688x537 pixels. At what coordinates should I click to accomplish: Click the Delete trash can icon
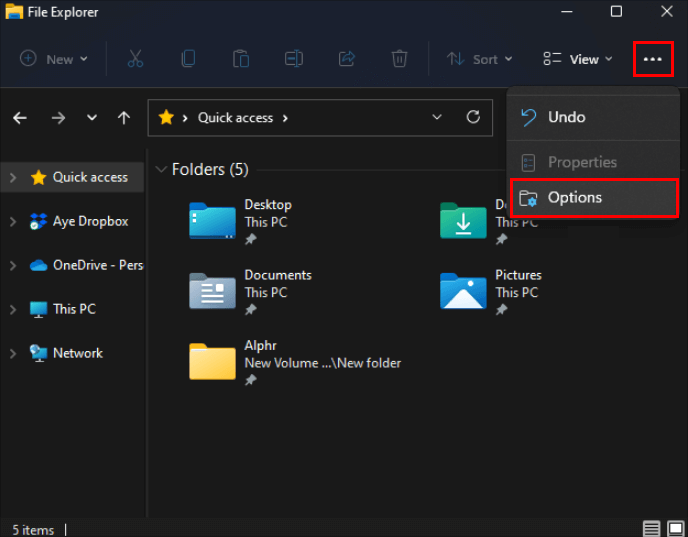(399, 59)
